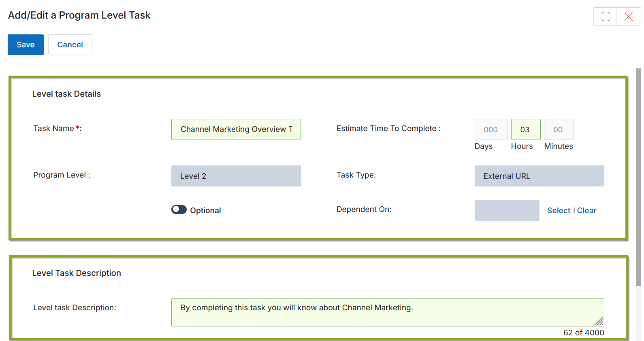Screen dimensions: 644x341
Task: Open the Program Level dropdown
Action: (236, 176)
